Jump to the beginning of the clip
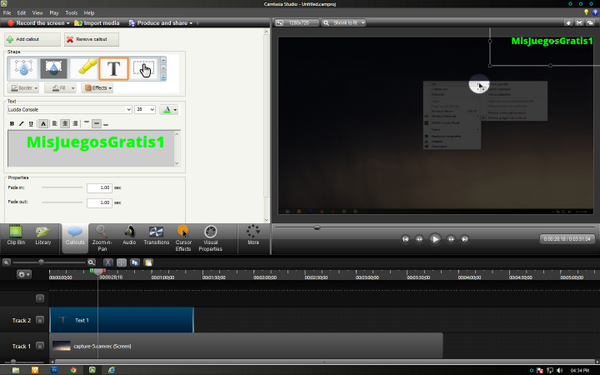Image resolution: width=600 pixels, height=375 pixels. tap(406, 239)
